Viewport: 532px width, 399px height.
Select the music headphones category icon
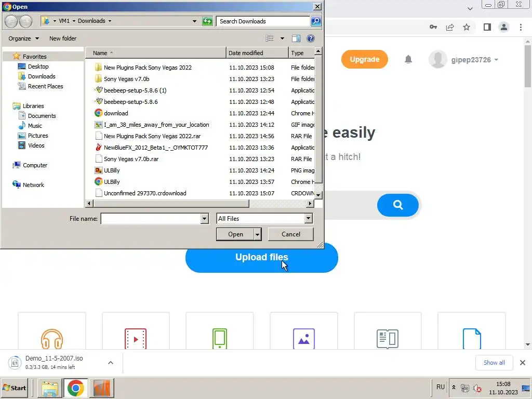click(52, 339)
